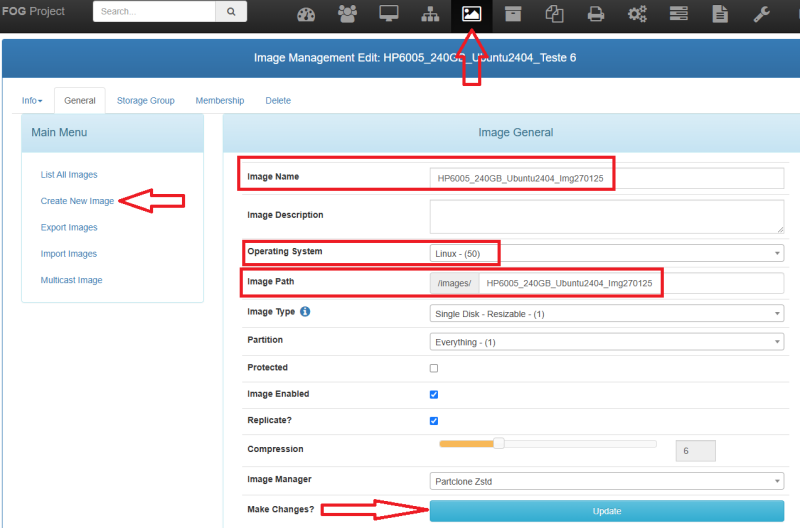Open the Image Type dropdown
The image size is (800, 528).
(x=607, y=314)
